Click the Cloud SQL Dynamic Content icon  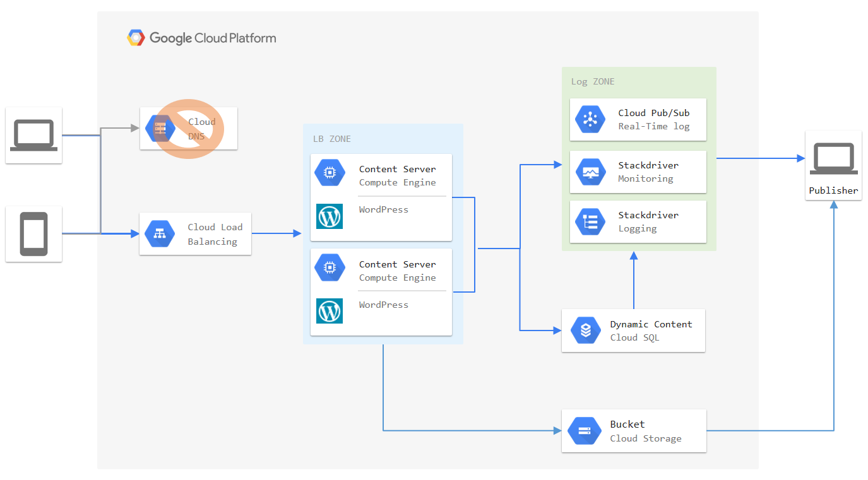pos(586,331)
